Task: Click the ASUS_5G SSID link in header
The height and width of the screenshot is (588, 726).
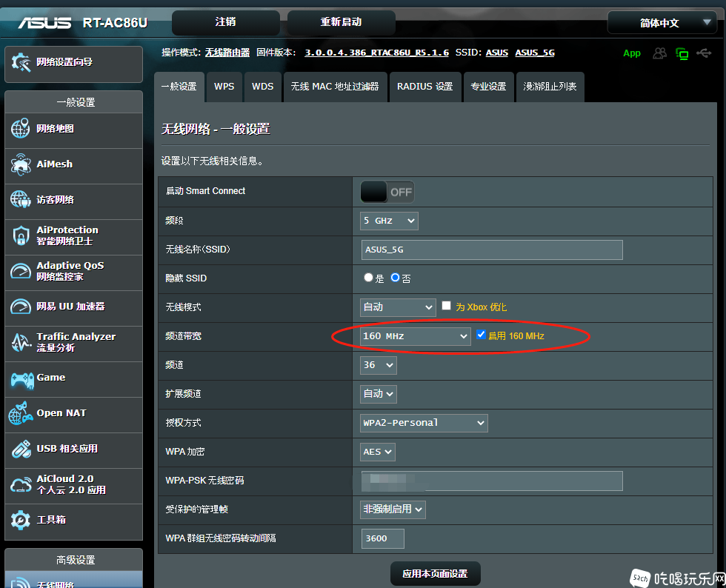Action: tap(535, 53)
